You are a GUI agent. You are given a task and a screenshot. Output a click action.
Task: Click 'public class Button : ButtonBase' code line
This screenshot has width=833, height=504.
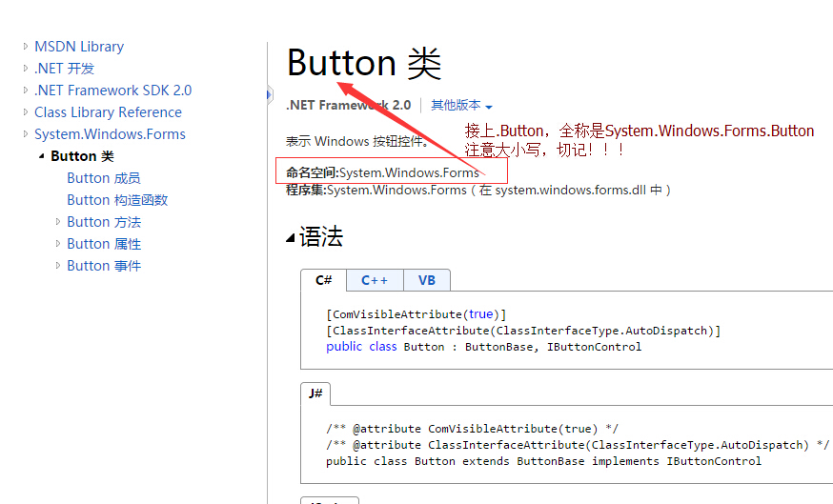coord(484,347)
